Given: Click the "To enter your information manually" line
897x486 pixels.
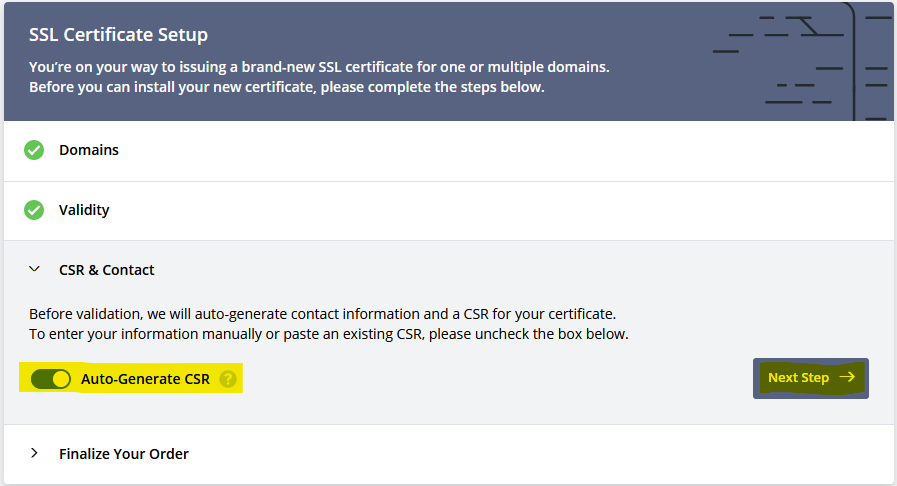Looking at the screenshot, I should click(328, 334).
